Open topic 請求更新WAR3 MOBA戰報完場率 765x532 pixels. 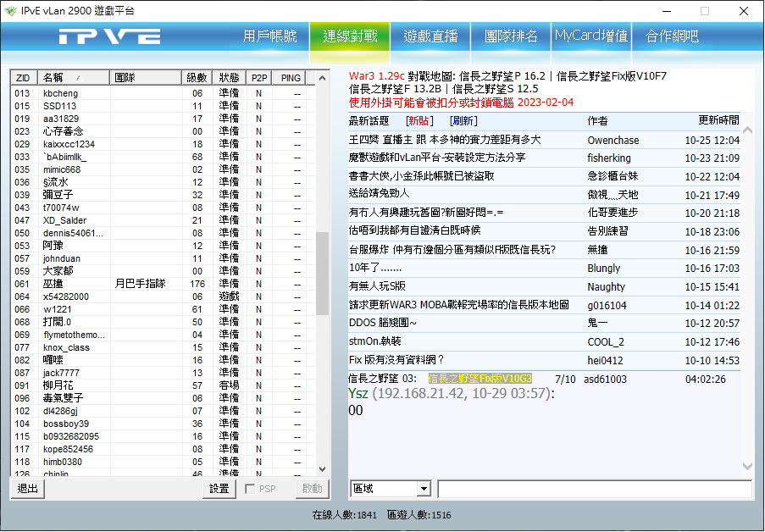[x=458, y=305]
